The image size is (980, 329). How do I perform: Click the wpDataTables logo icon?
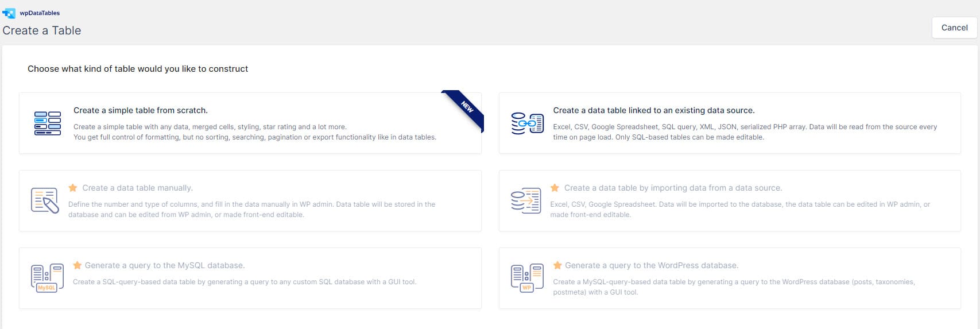click(x=9, y=13)
